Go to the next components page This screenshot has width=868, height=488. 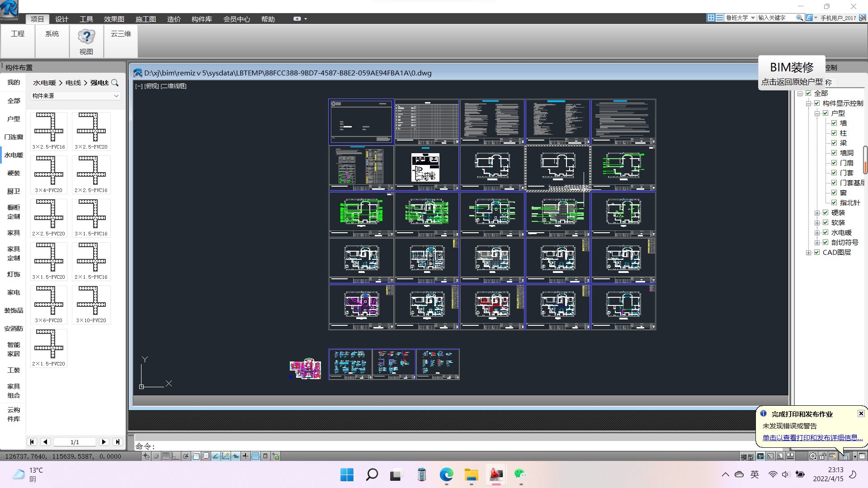(x=104, y=442)
